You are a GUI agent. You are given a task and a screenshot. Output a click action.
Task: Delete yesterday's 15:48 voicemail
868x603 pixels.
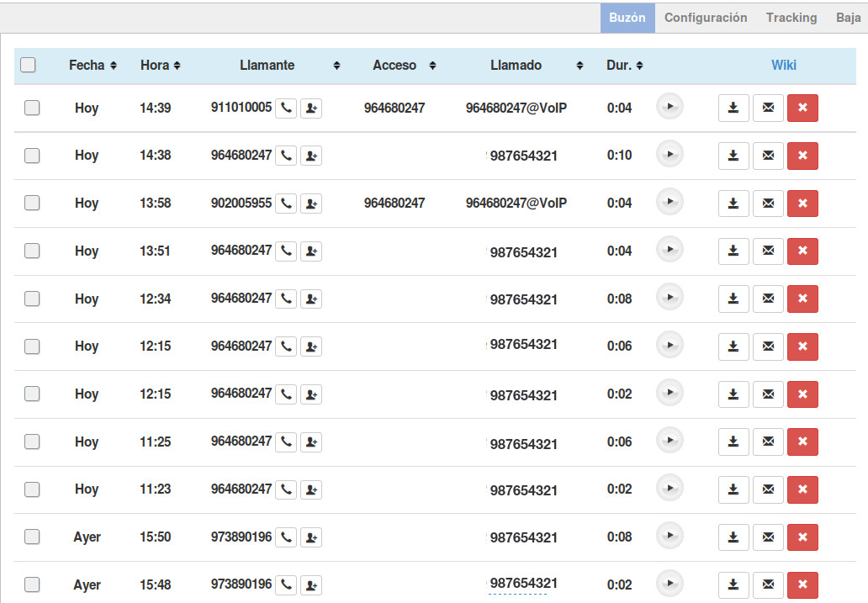802,585
